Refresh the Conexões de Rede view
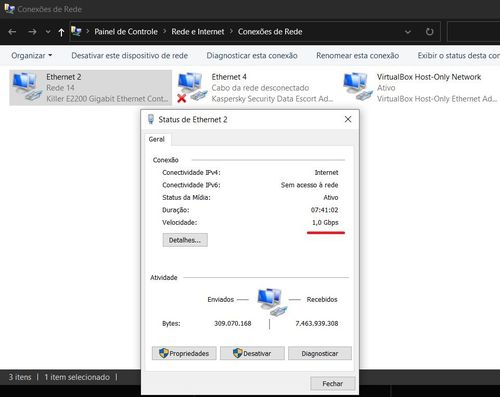 click(x=429, y=32)
